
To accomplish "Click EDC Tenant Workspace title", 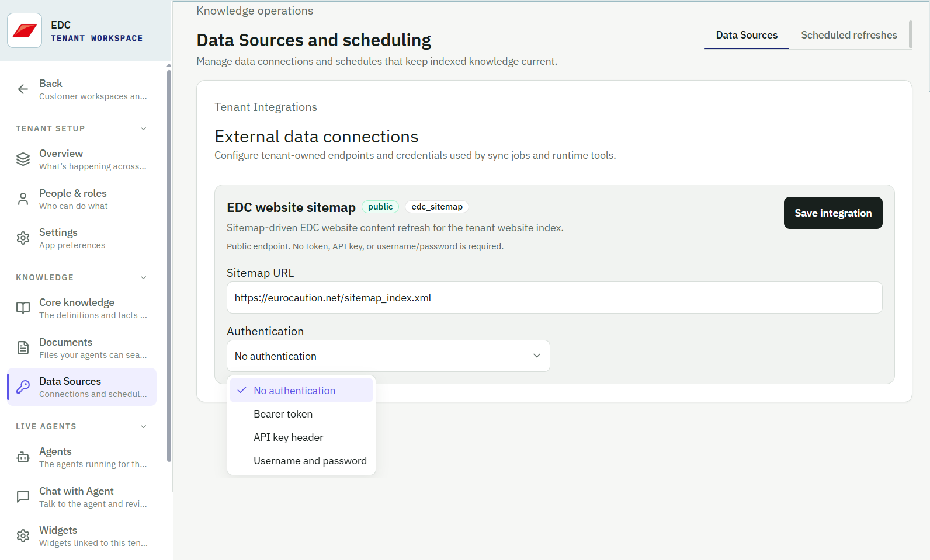I will click(96, 31).
